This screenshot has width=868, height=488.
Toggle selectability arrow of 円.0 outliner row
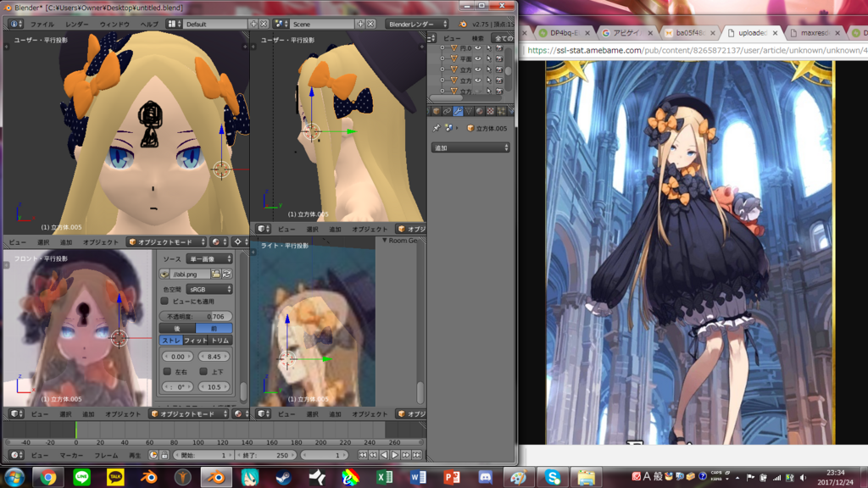point(489,48)
